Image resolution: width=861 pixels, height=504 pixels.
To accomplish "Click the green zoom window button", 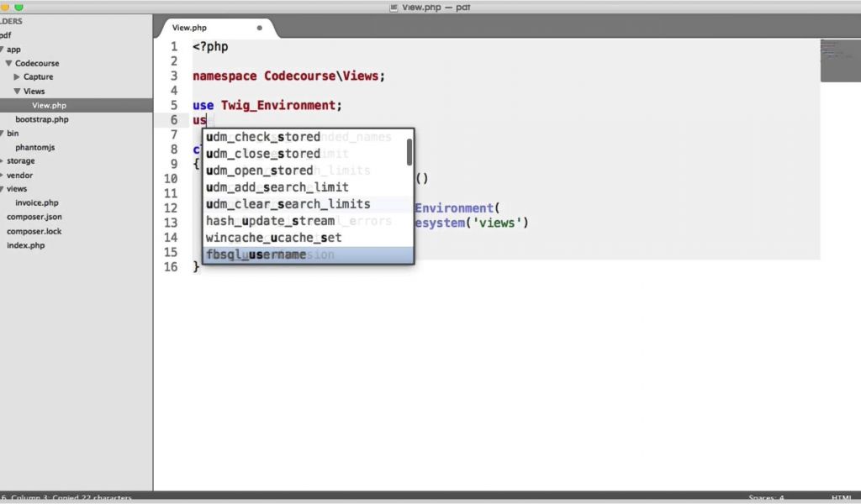I will point(18,7).
